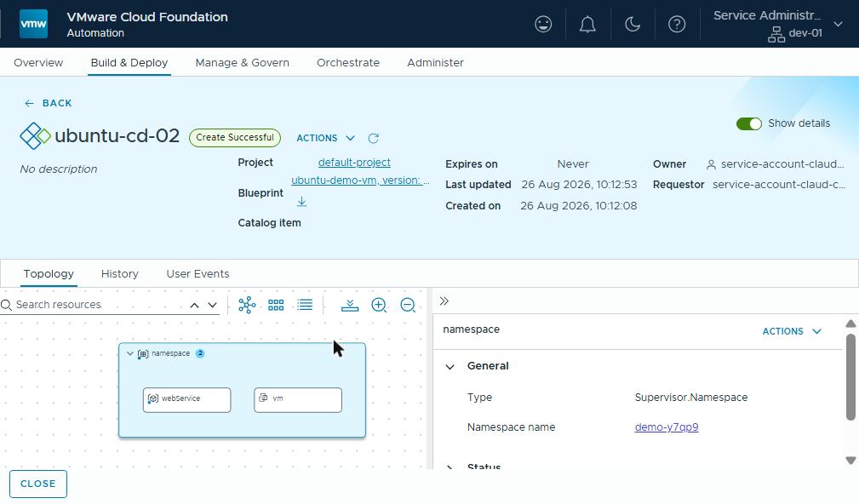859x504 pixels.
Task: Toggle dark mode moon icon
Action: (633, 24)
